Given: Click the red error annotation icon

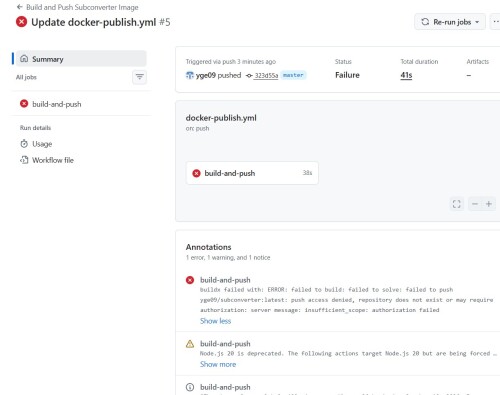Looking at the screenshot, I should 190,280.
